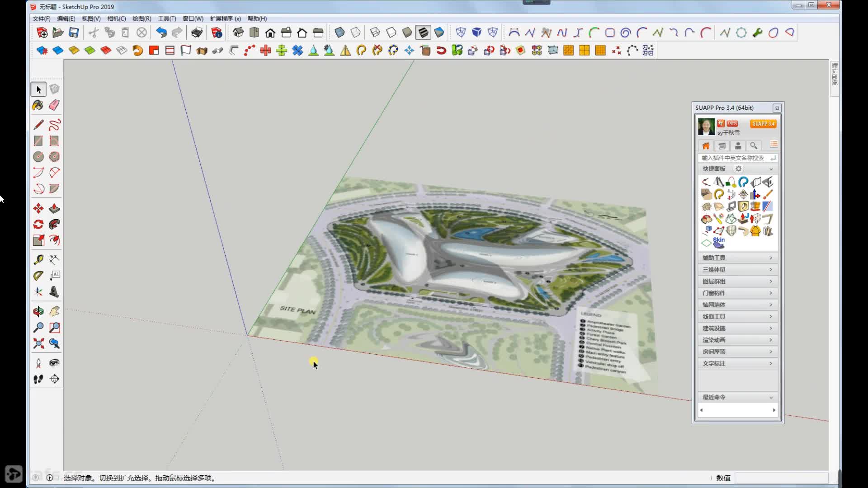The width and height of the screenshot is (868, 488).
Task: Enable X-Ray face style
Action: pos(340,33)
